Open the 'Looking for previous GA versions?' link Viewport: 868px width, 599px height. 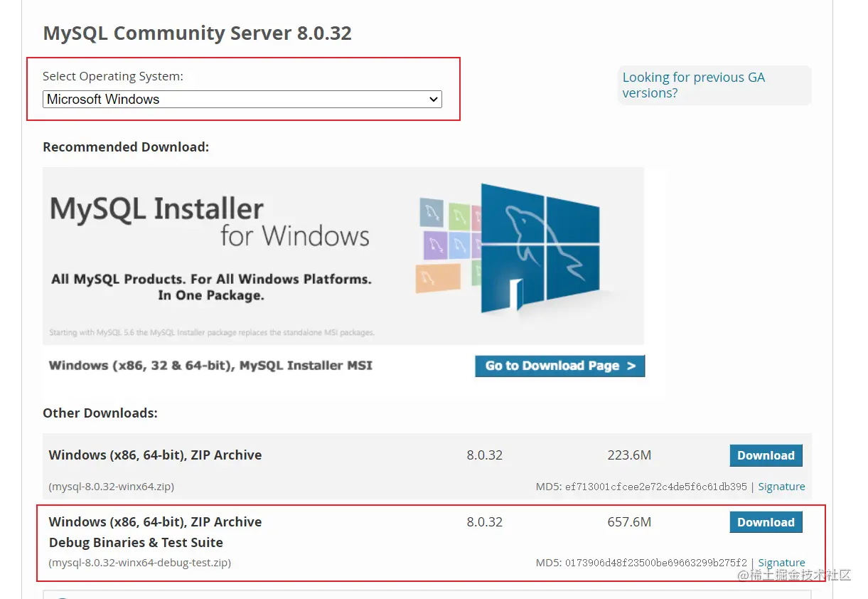click(x=693, y=85)
